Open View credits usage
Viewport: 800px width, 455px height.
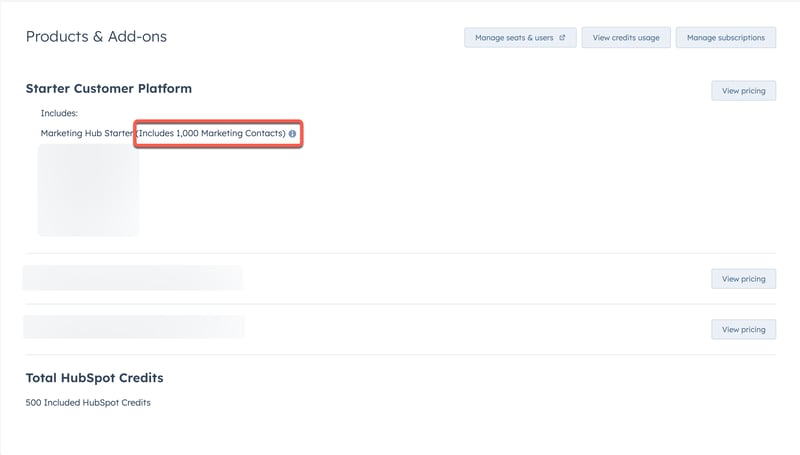click(626, 38)
